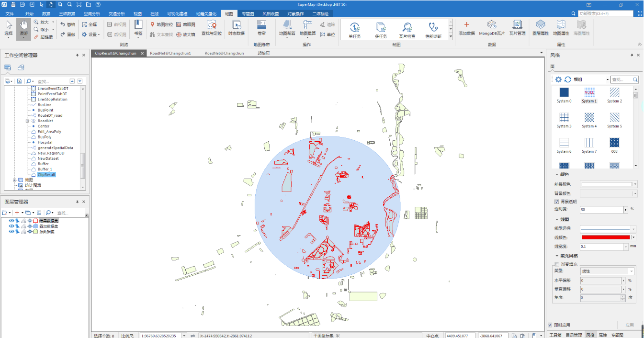This screenshot has height=338, width=644.
Task: Open the 设置 dropdown in the ribbon
Action: (x=90, y=34)
